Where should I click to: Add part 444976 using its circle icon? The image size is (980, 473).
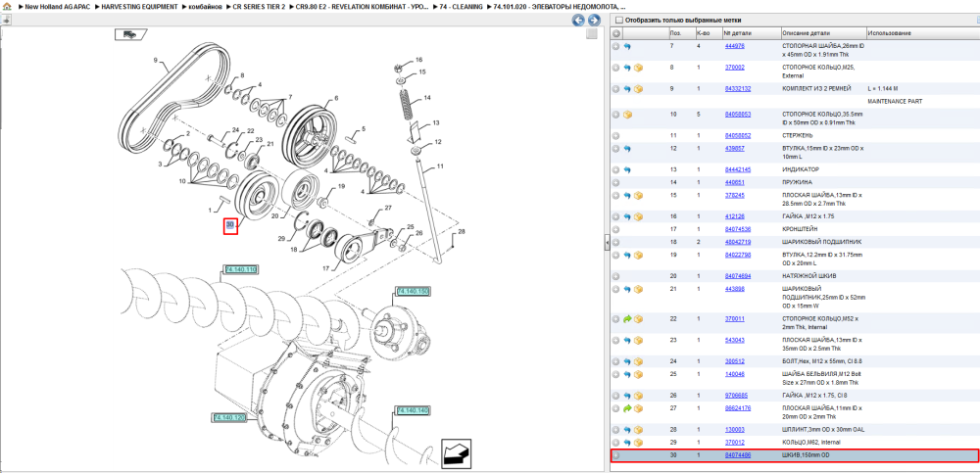[616, 46]
